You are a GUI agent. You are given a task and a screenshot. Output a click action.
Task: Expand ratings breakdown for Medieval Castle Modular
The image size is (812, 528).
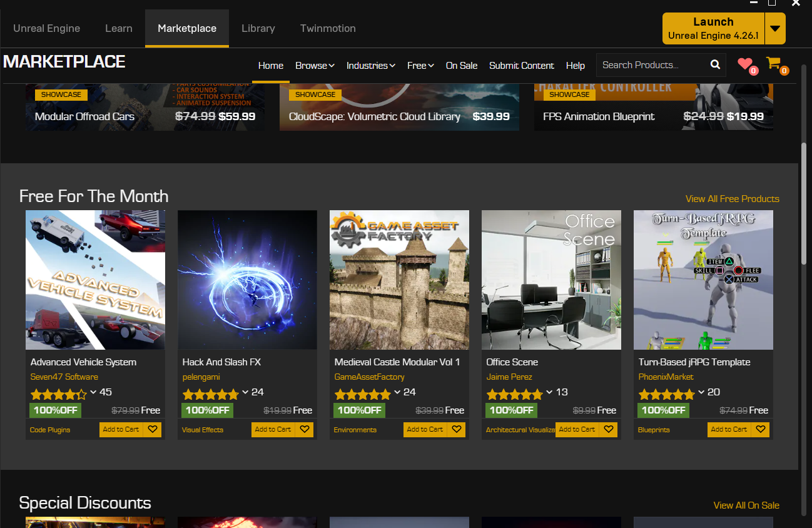pyautogui.click(x=397, y=392)
